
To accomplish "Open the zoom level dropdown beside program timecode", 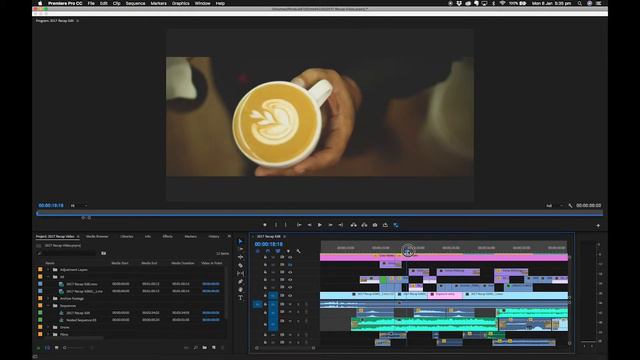I will [78, 206].
